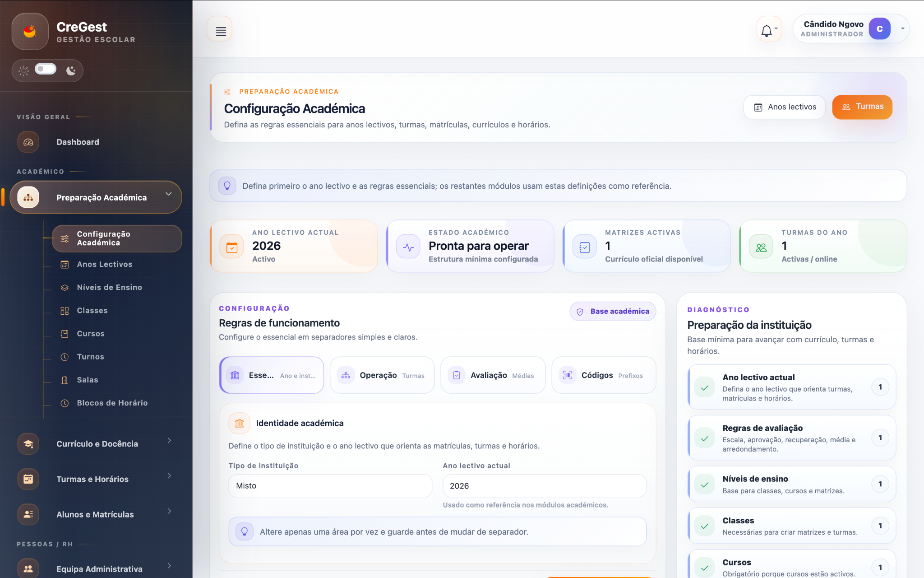Click the 'Usado como referência nos módulos académicos.' hint
Screen dimensions: 924x578
(x=526, y=505)
